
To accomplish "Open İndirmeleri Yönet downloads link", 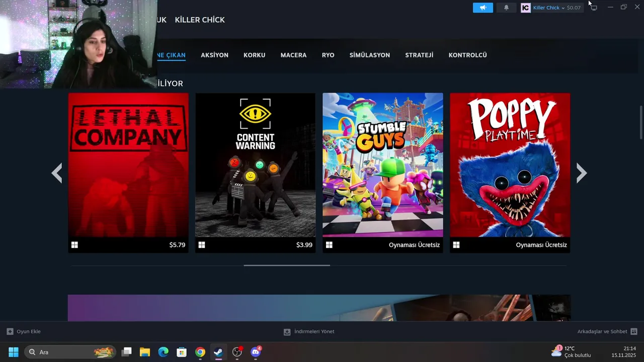I will pos(314,331).
